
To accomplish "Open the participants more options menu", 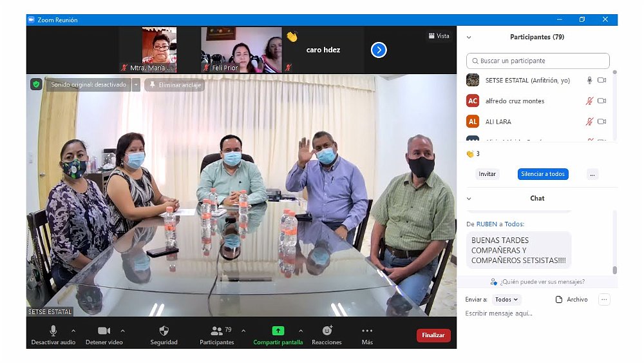I will pyautogui.click(x=592, y=174).
